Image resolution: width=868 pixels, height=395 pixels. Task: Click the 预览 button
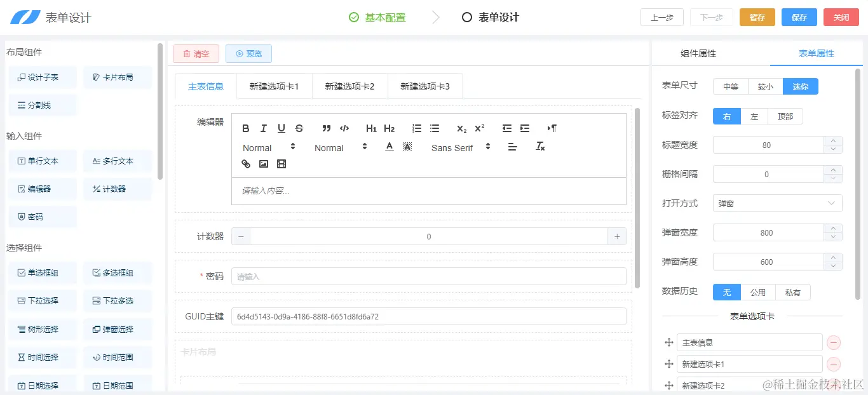pyautogui.click(x=248, y=53)
